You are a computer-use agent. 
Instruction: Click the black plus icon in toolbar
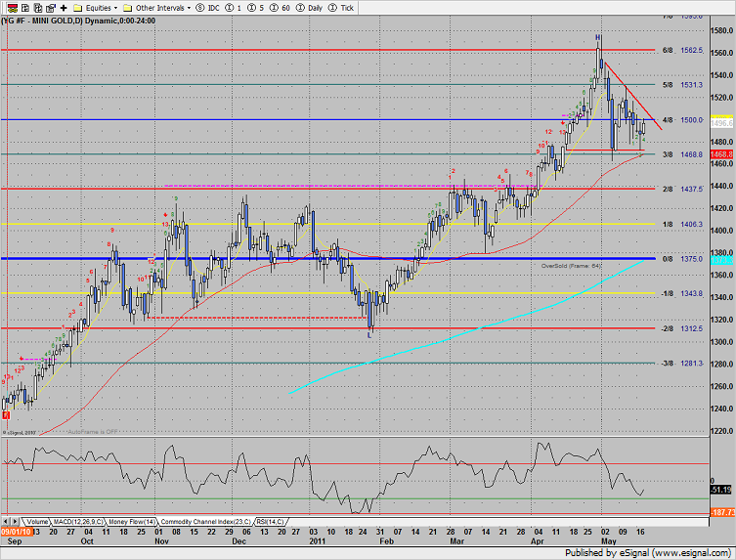point(64,8)
